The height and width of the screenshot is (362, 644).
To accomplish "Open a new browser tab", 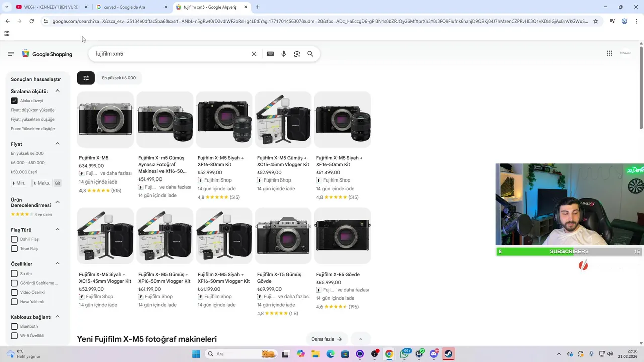I will [258, 7].
